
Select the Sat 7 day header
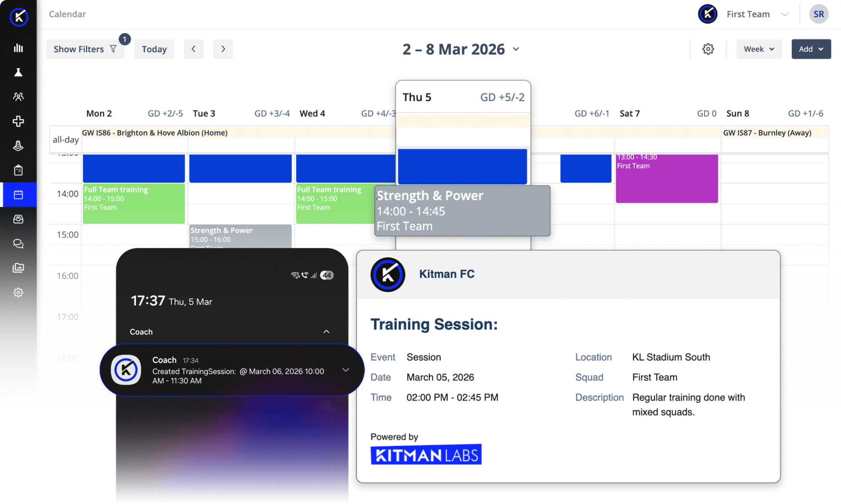[629, 114]
